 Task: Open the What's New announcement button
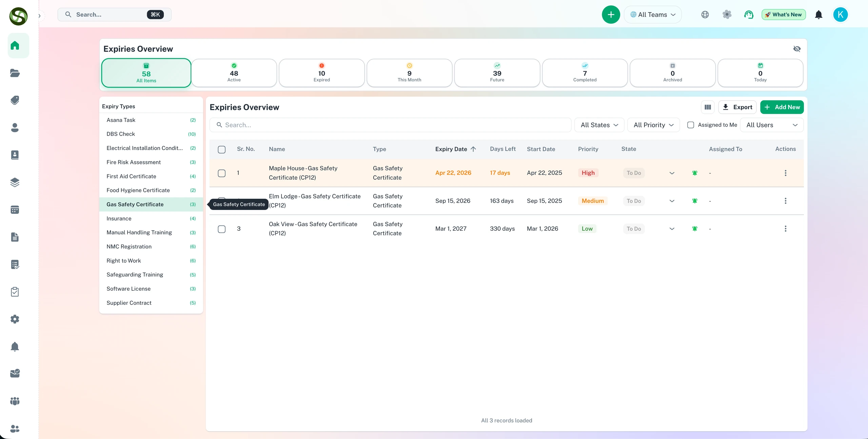784,15
